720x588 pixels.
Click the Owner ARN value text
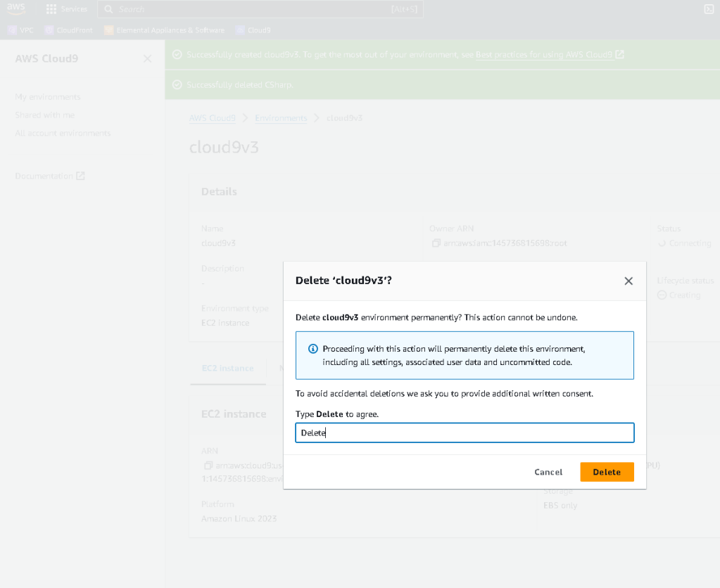click(x=505, y=243)
